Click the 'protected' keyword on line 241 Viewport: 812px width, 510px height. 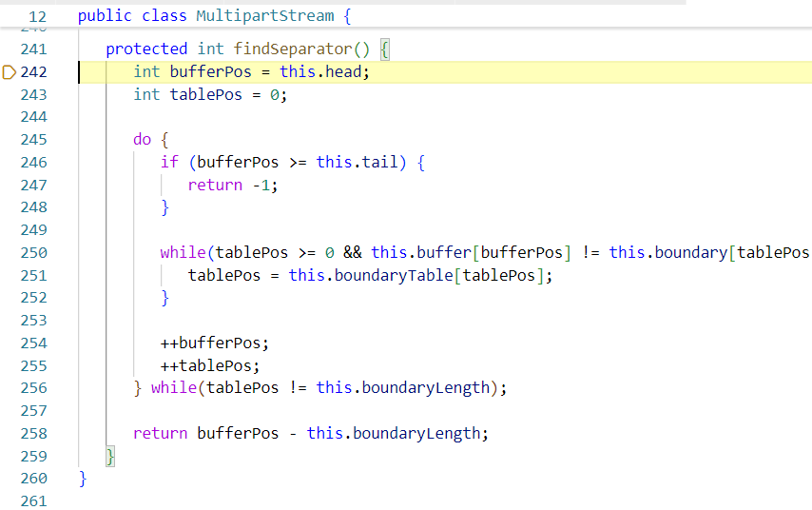click(146, 49)
